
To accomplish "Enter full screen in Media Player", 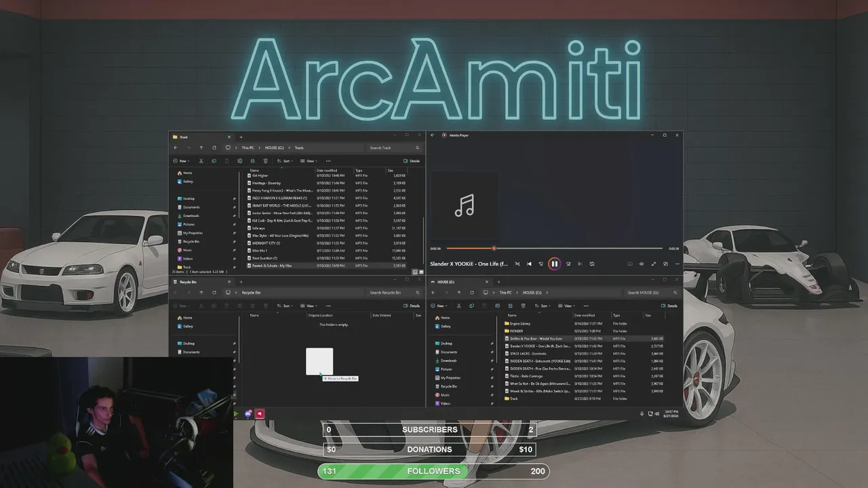I will pyautogui.click(x=654, y=264).
